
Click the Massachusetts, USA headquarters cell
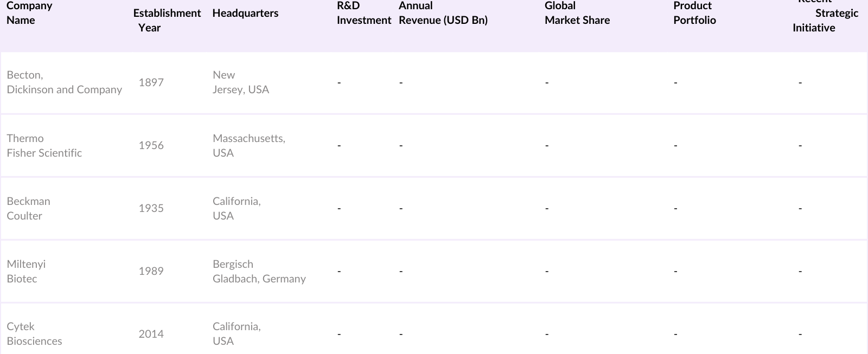248,145
